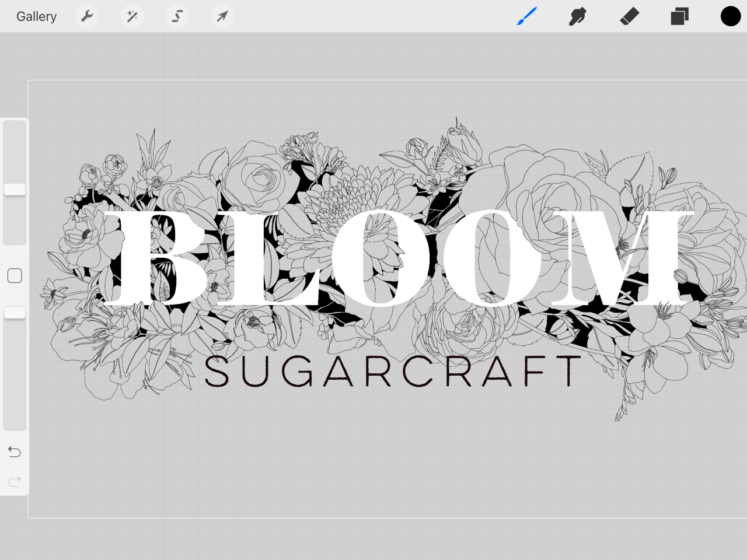Screen dimensions: 747x560
Task: Redo the last undone action
Action: [x=15, y=481]
